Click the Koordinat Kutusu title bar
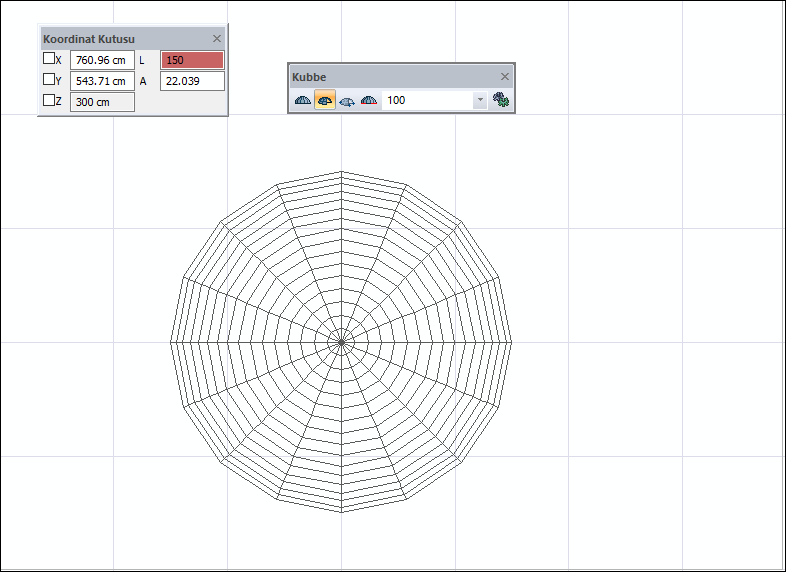 110,39
